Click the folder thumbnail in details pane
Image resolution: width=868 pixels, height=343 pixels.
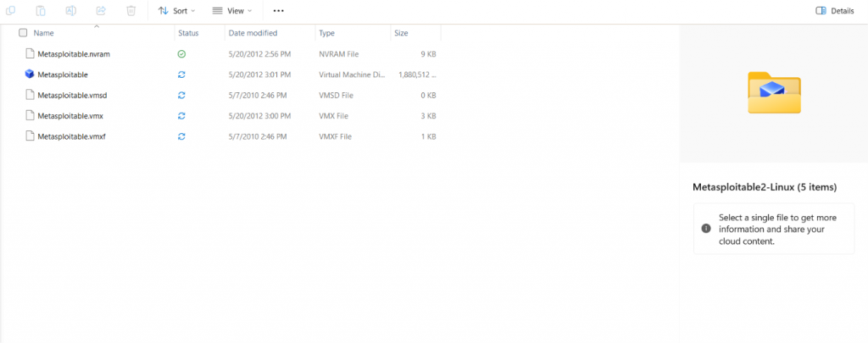pos(774,92)
